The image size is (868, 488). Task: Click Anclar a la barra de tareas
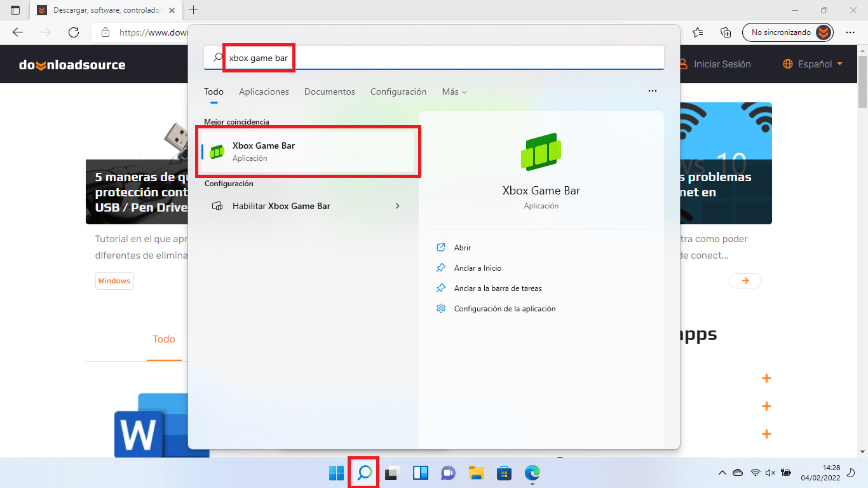click(x=498, y=288)
